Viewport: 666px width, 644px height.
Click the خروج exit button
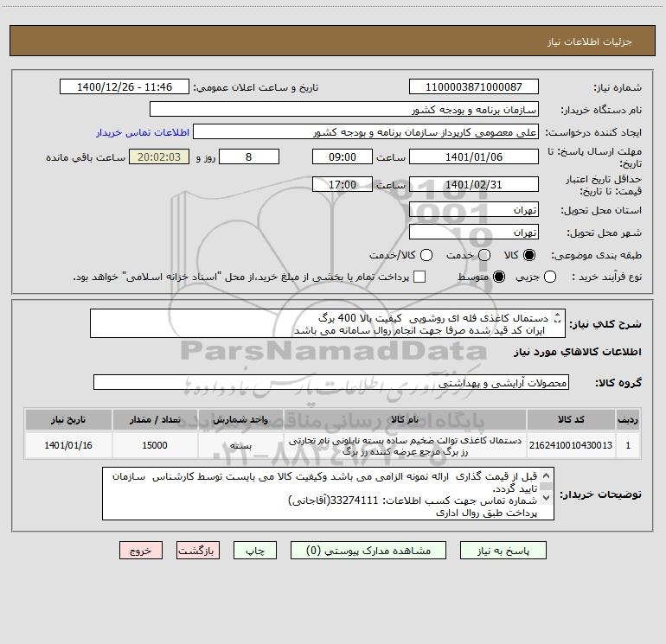click(141, 551)
